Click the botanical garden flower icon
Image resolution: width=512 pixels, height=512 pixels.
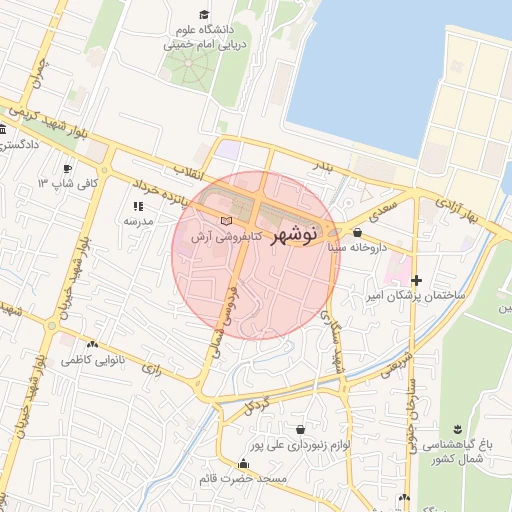click(458, 429)
